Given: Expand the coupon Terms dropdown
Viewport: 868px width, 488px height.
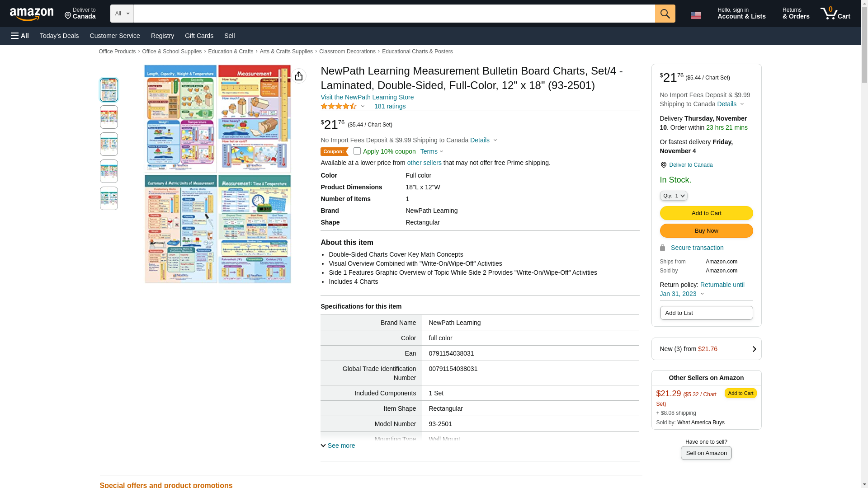Looking at the screenshot, I should [431, 152].
